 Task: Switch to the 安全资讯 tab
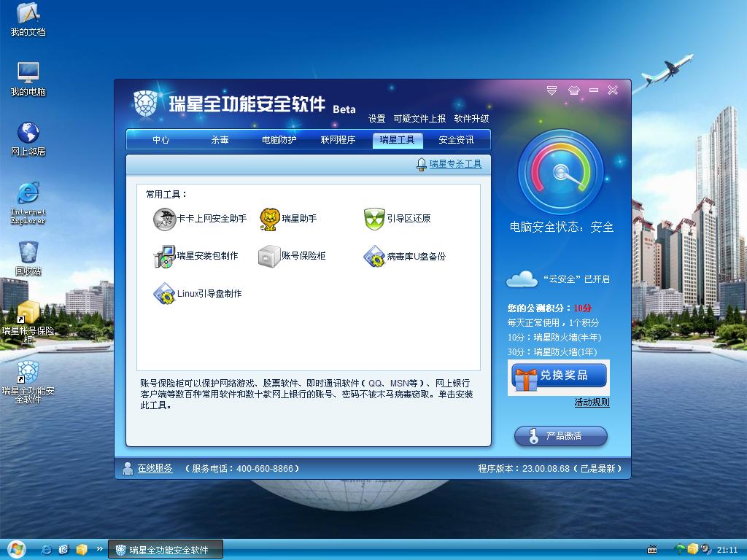click(x=457, y=139)
